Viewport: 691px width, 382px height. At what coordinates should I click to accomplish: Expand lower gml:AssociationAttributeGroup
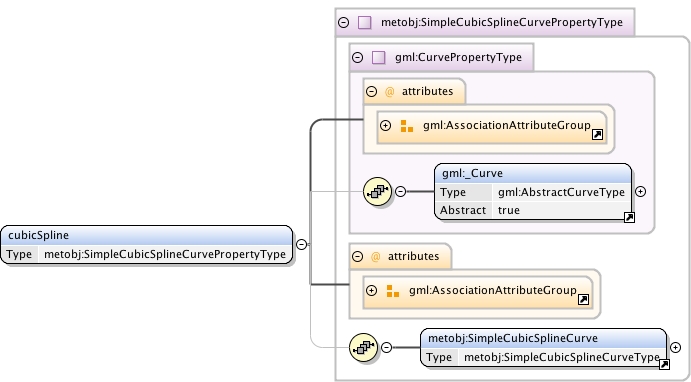pyautogui.click(x=372, y=290)
